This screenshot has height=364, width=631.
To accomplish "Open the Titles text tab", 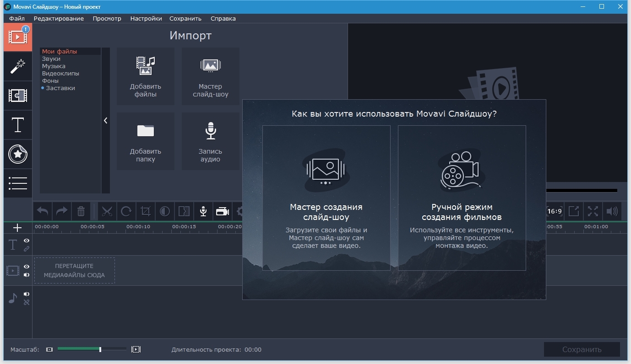I will (x=18, y=125).
